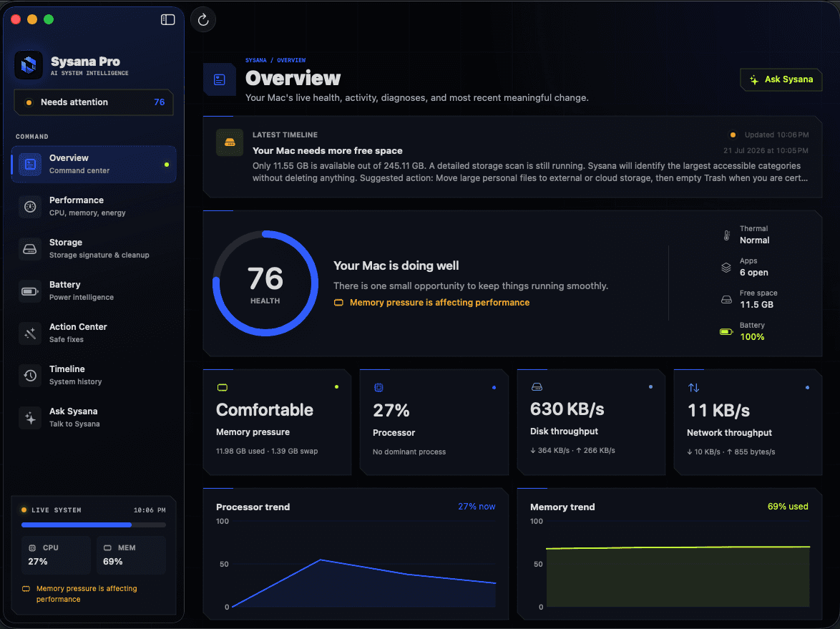
Task: Click the circular refresh icon
Action: tap(203, 20)
